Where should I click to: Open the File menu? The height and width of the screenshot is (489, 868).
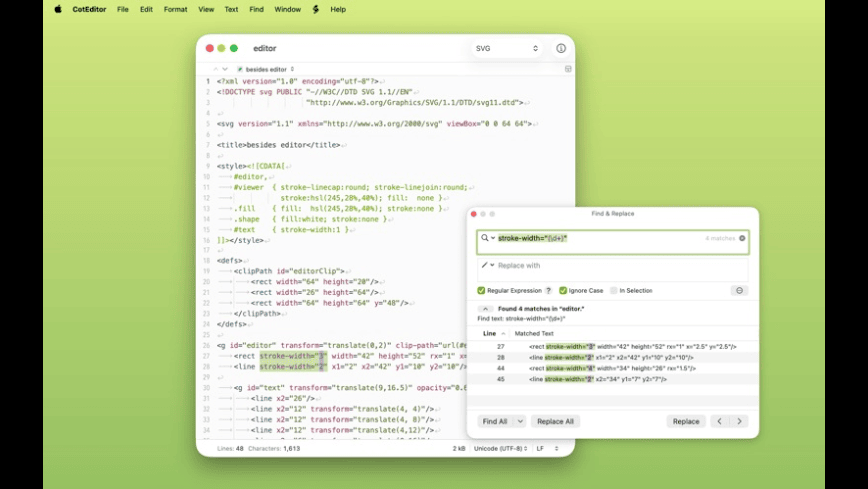[123, 9]
